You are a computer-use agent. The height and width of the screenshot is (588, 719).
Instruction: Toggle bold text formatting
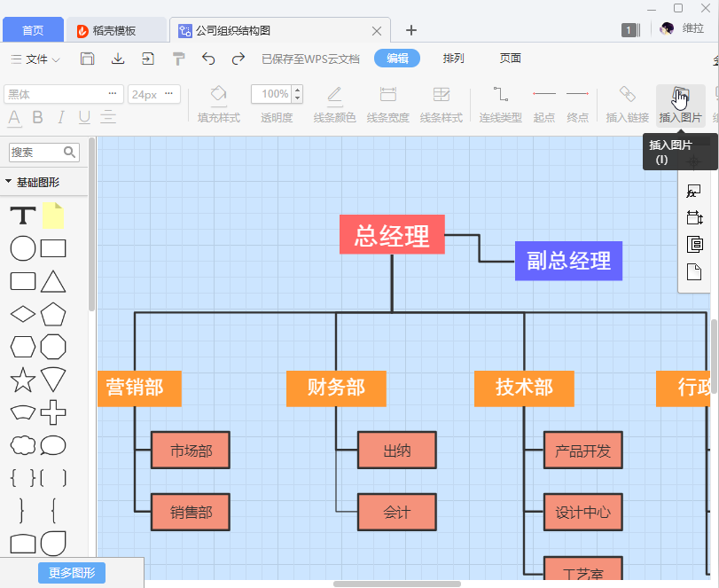(x=36, y=118)
